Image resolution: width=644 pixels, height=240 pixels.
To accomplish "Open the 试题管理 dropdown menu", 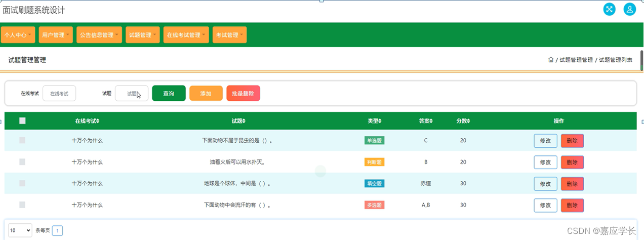I will coord(143,35).
